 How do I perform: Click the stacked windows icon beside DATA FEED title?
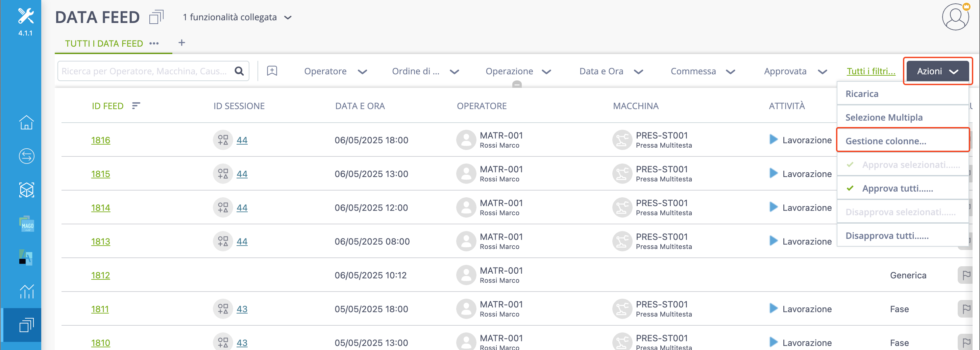pyautogui.click(x=156, y=17)
